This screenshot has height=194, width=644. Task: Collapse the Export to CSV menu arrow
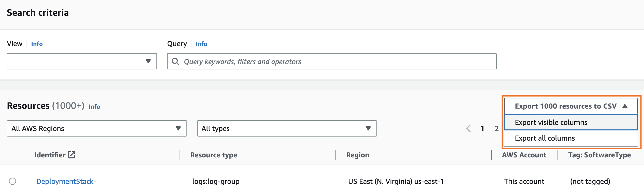coord(625,106)
